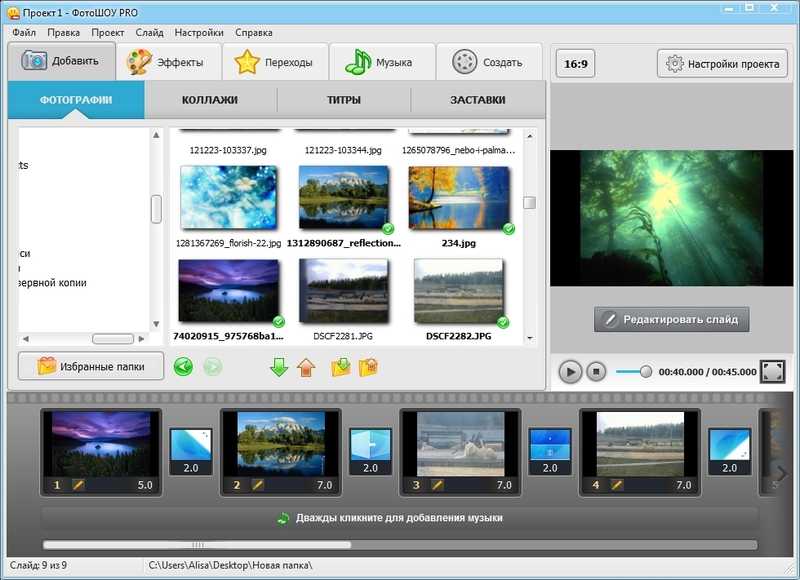
Task: Click slide 2 duration 7.0
Action: tap(324, 485)
